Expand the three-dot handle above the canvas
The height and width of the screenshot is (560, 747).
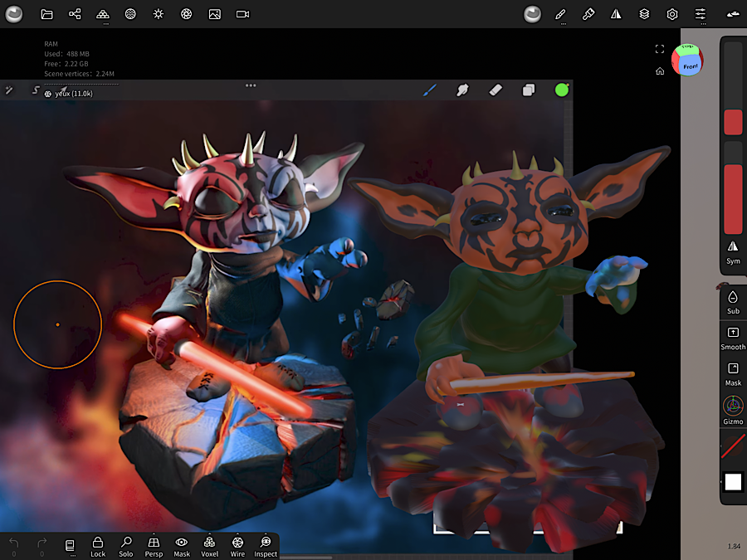(x=251, y=85)
